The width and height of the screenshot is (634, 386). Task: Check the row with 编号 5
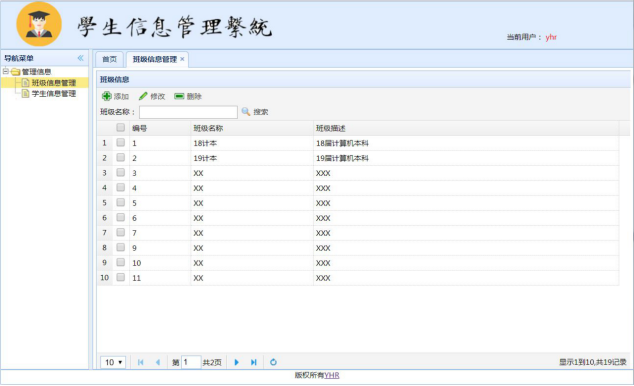[120, 202]
